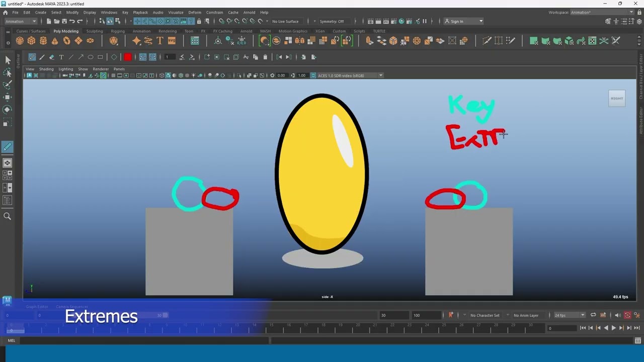Select the Blue Pencil rectangle tool
Screen dimensions: 644x362
pos(100,57)
